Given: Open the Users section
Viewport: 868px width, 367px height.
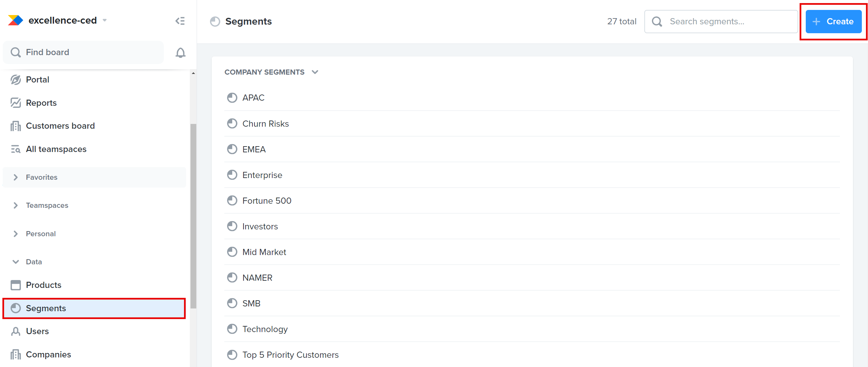Looking at the screenshot, I should (x=38, y=331).
